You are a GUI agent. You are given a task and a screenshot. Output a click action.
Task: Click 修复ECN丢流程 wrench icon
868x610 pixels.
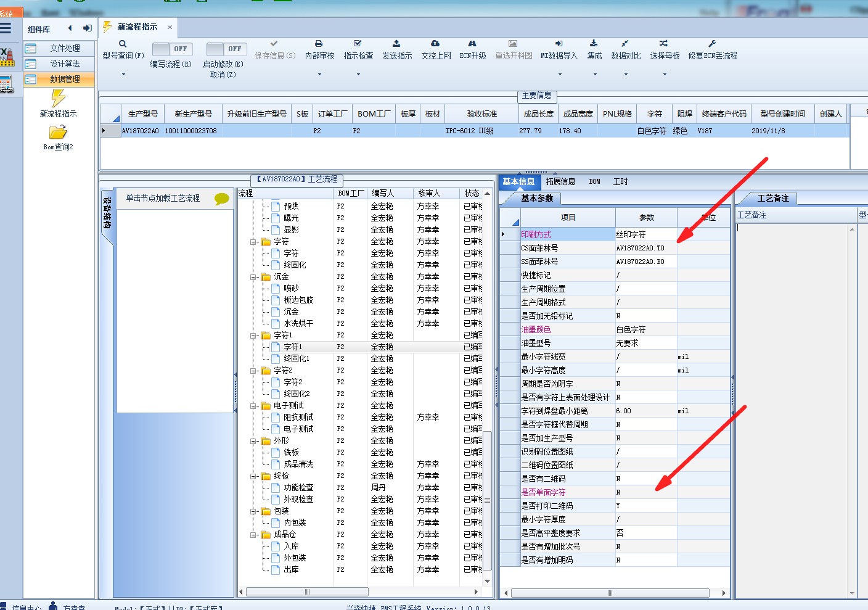click(712, 44)
